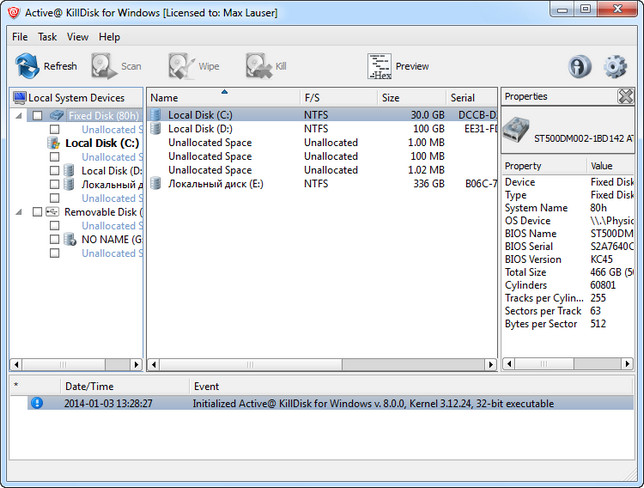Image resolution: width=644 pixels, height=488 pixels.
Task: Click the Removable Disk USB icon
Action: (52, 212)
